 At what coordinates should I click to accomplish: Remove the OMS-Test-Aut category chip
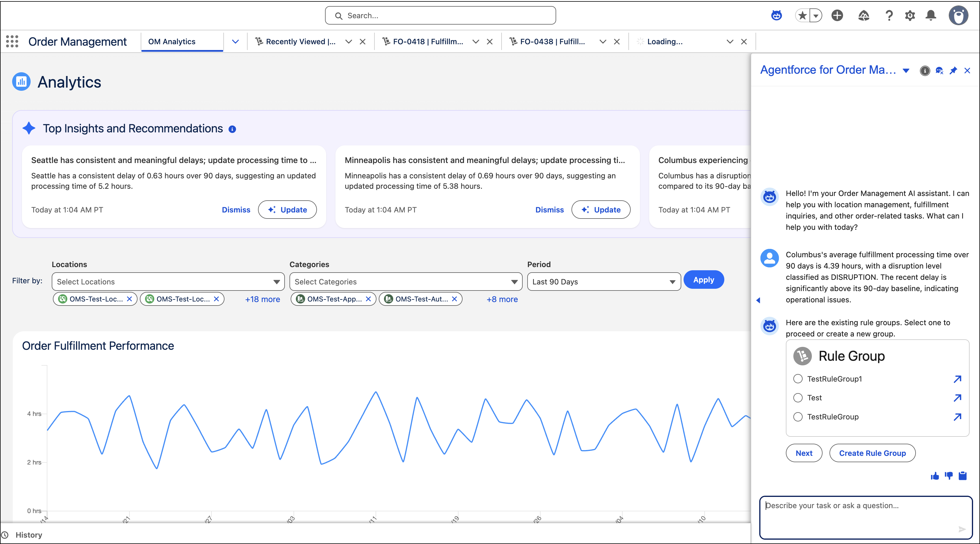pyautogui.click(x=454, y=299)
